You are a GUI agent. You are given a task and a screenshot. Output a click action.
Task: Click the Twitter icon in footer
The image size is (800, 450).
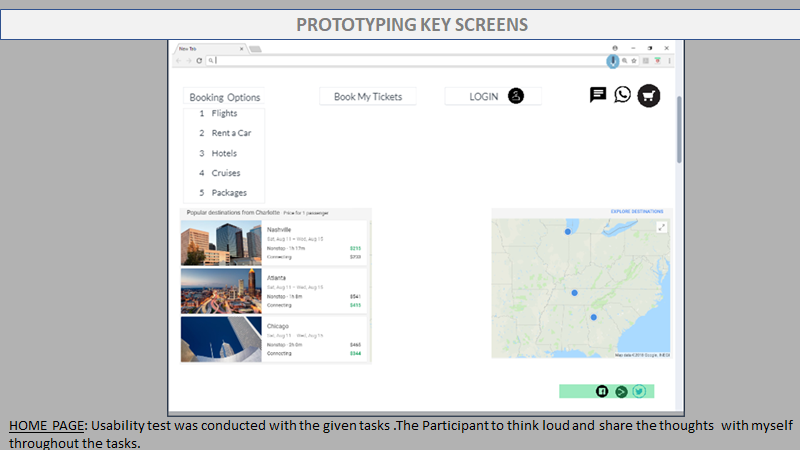coord(639,391)
